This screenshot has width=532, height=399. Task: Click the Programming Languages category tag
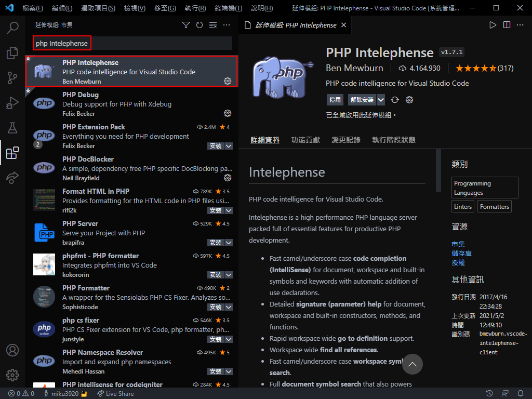485,188
